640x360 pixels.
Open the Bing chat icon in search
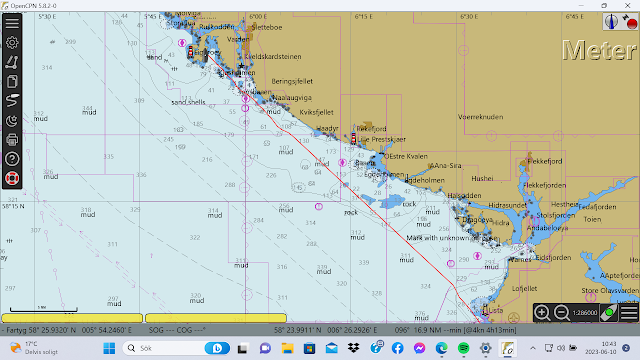(217, 348)
